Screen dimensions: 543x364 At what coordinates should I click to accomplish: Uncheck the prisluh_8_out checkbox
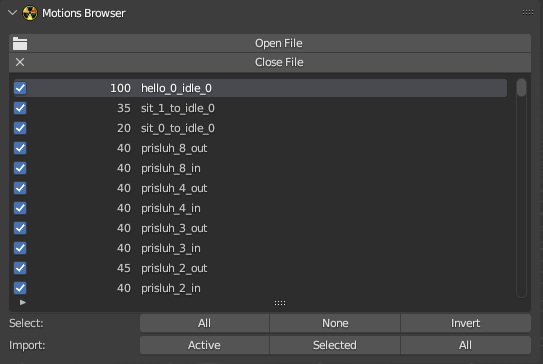click(20, 148)
